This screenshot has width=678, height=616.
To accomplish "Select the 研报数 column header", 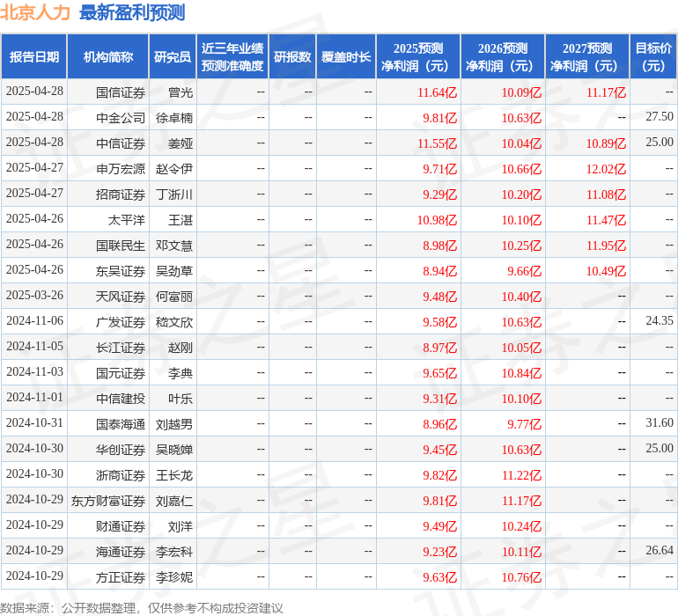I will [292, 56].
